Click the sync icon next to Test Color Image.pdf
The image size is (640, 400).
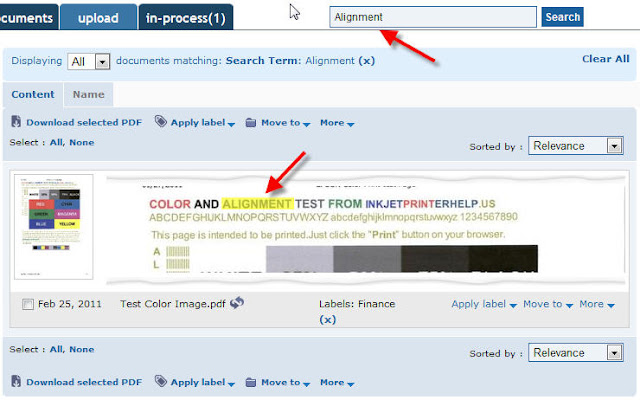[x=237, y=303]
